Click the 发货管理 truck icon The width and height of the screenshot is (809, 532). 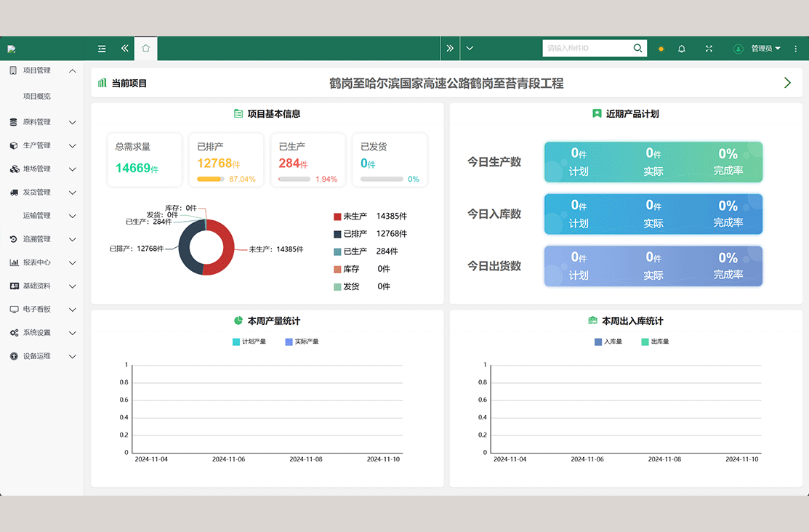click(14, 193)
